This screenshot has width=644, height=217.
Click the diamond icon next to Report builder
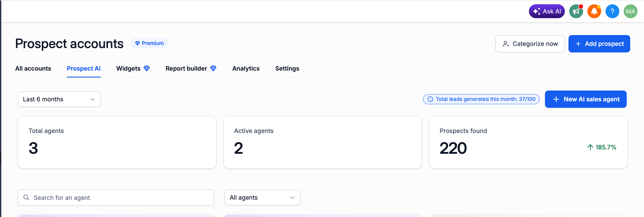pos(213,68)
